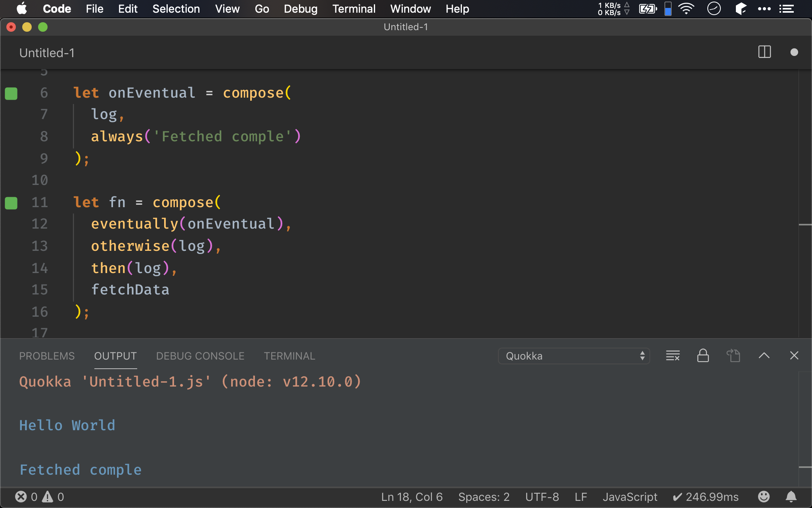This screenshot has height=508, width=812.
Task: Click the network speed monitor in the menu bar
Action: click(614, 9)
